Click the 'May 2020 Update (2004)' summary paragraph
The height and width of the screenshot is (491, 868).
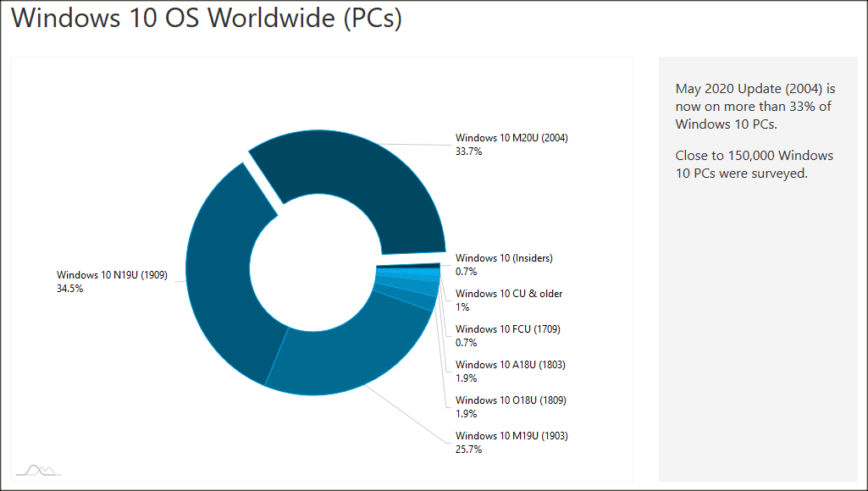point(755,106)
